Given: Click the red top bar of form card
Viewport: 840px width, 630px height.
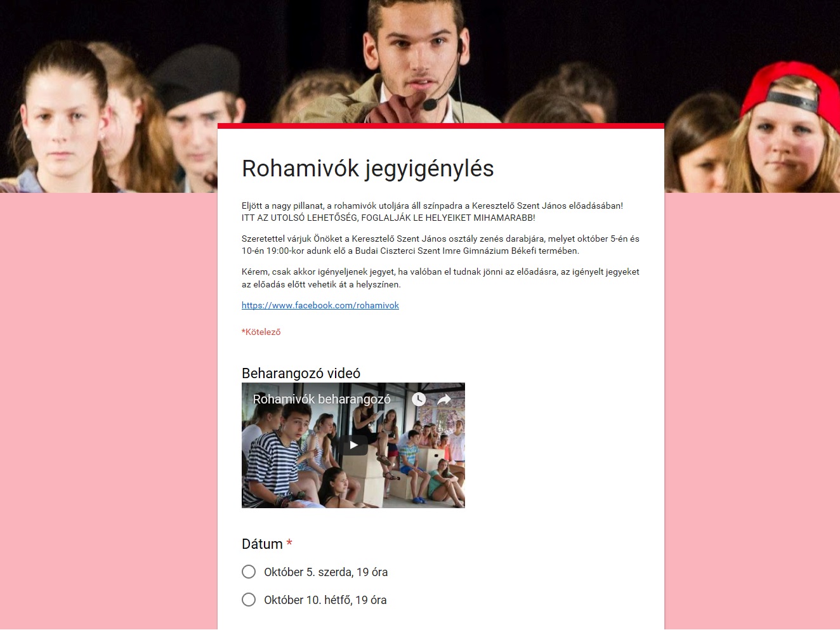Looking at the screenshot, I should 441,126.
